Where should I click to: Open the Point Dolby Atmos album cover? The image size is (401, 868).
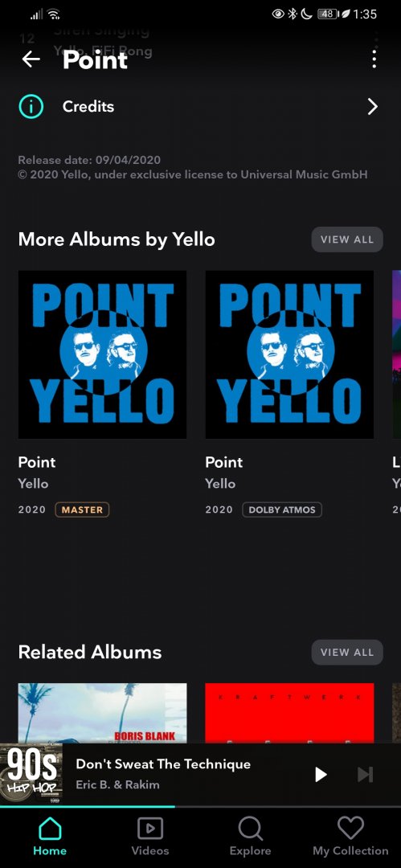click(x=289, y=354)
